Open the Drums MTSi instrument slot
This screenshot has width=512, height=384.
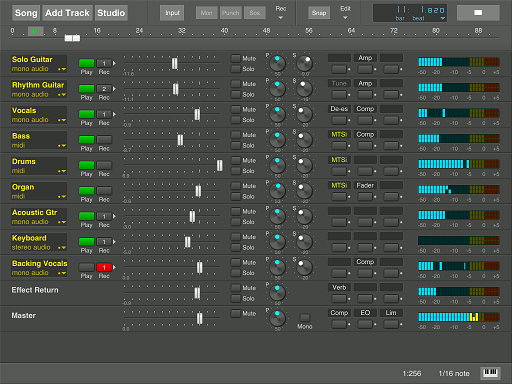339,160
